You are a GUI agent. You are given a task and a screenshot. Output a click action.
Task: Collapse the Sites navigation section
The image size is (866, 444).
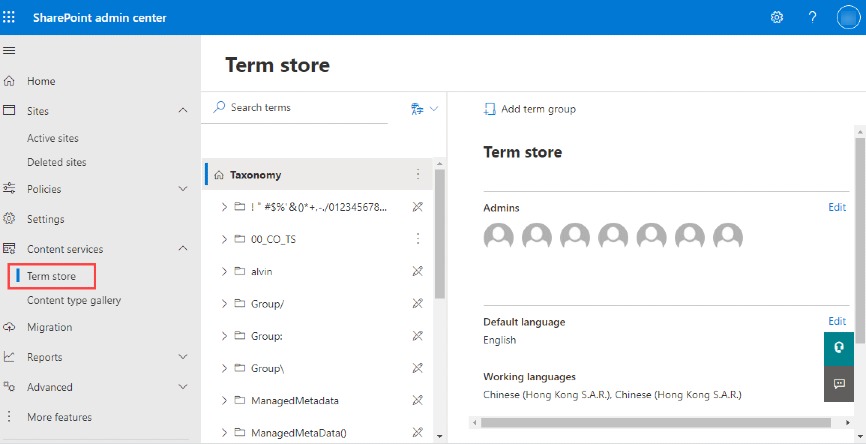tap(183, 111)
